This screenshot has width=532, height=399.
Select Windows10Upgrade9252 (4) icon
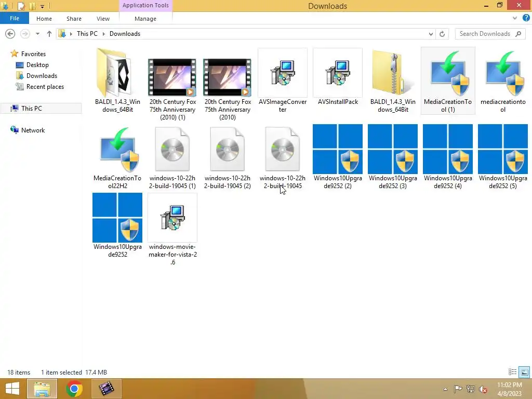[448, 149]
